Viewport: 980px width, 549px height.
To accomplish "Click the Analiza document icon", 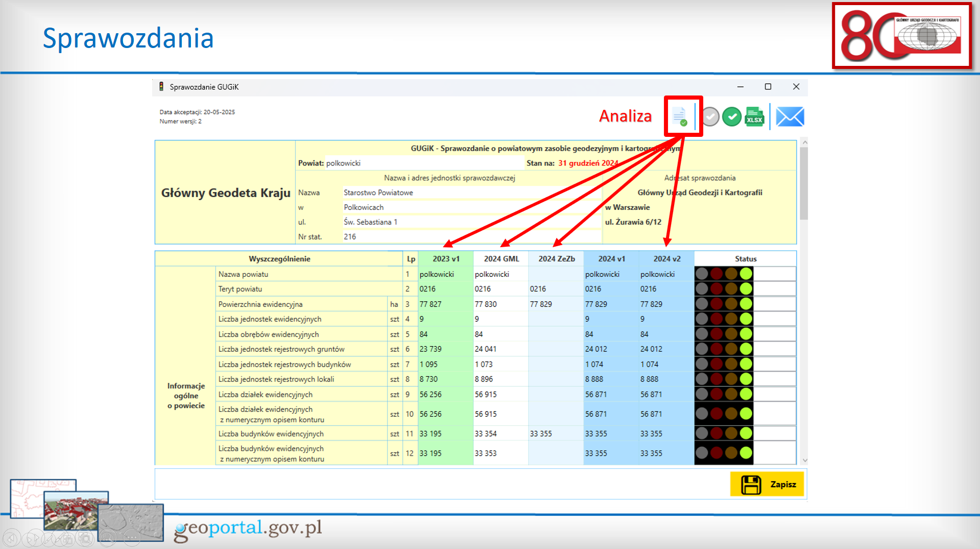I will coord(680,116).
